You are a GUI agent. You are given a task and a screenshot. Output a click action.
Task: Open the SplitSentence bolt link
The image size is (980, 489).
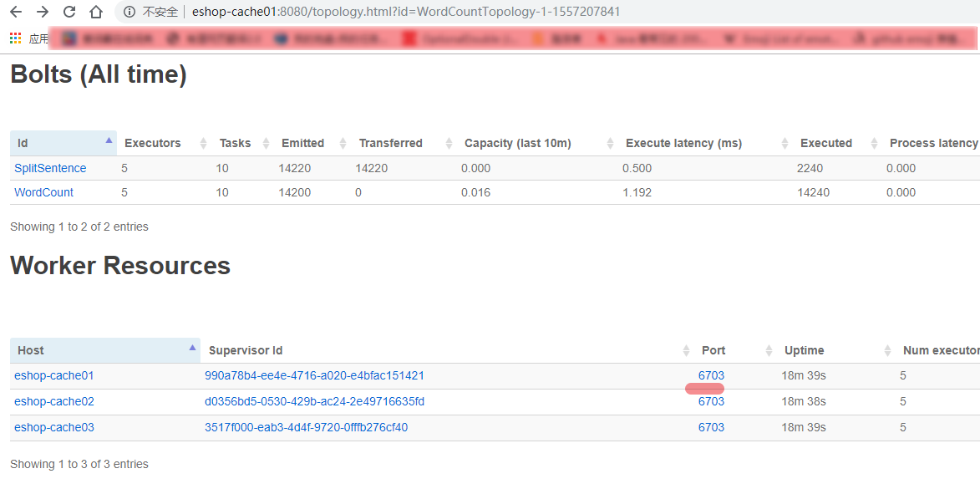pos(50,168)
